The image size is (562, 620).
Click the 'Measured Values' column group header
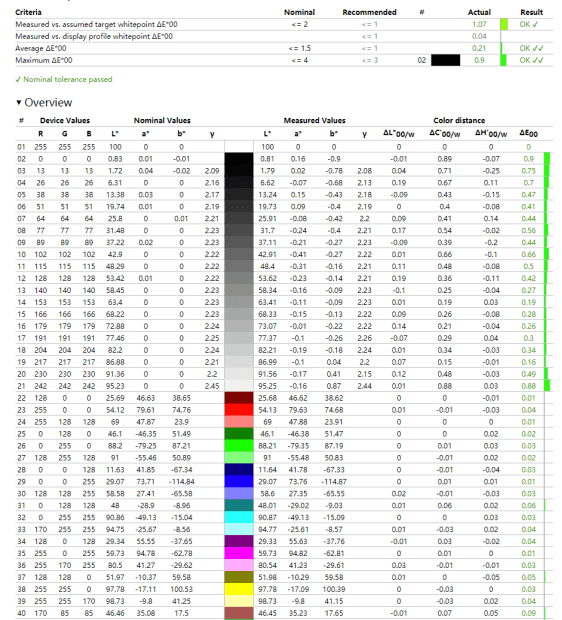pyautogui.click(x=314, y=121)
